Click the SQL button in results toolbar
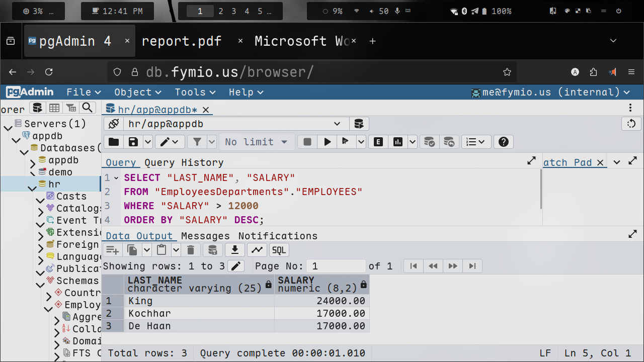 (x=279, y=250)
